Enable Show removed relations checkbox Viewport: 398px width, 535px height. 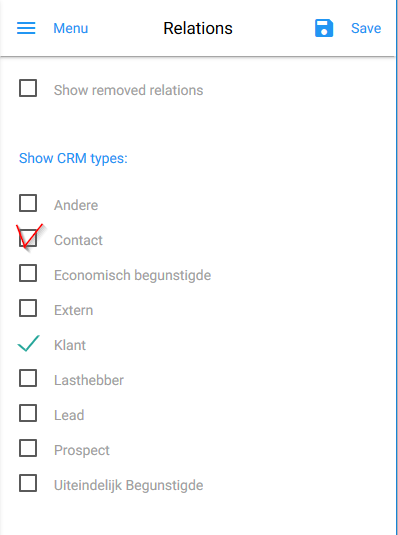28,88
